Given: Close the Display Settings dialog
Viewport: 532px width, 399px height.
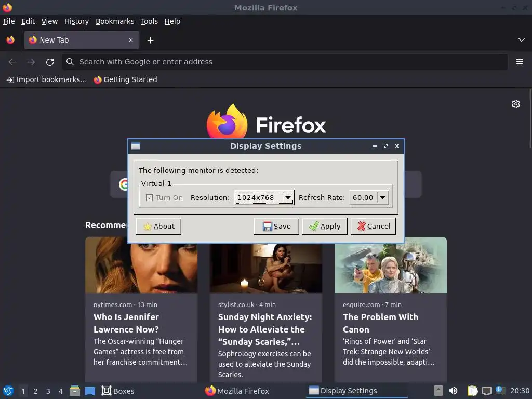Looking at the screenshot, I should pyautogui.click(x=397, y=146).
